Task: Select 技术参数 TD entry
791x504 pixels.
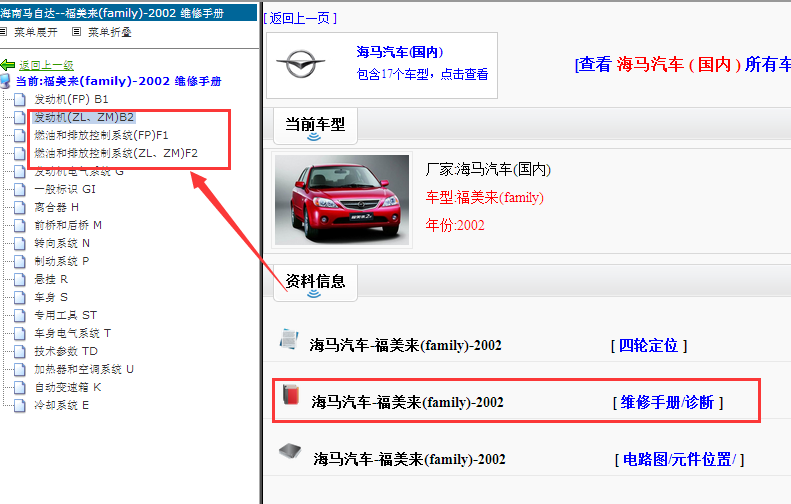Action: pos(66,351)
